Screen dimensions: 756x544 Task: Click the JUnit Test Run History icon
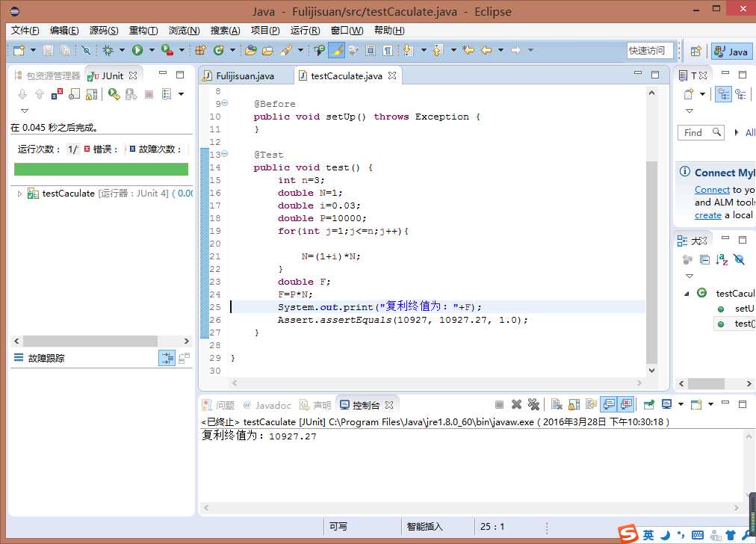click(x=167, y=94)
